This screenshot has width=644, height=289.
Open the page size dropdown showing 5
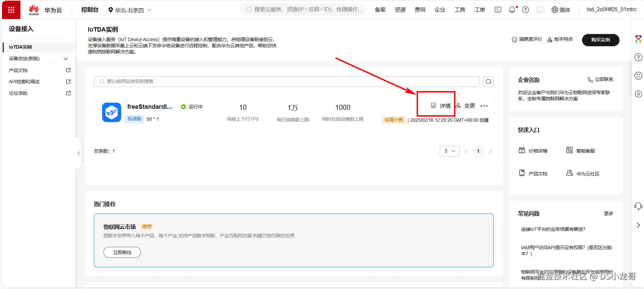pos(450,151)
